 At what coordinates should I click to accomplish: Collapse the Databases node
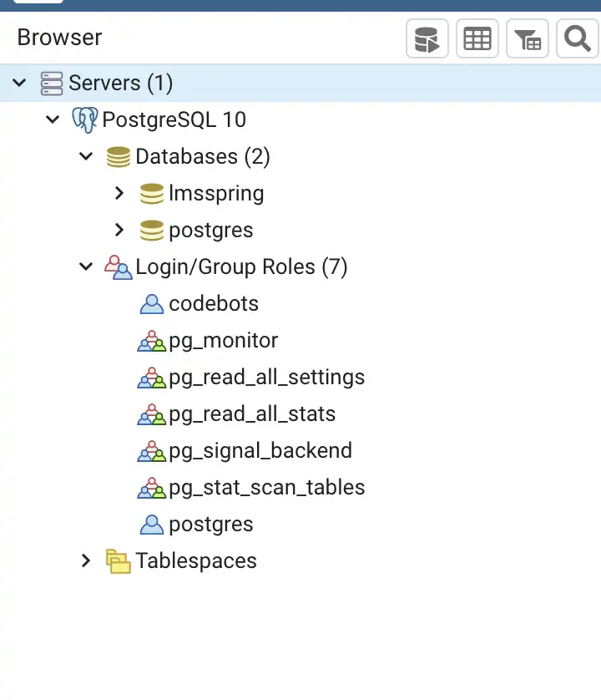click(86, 156)
